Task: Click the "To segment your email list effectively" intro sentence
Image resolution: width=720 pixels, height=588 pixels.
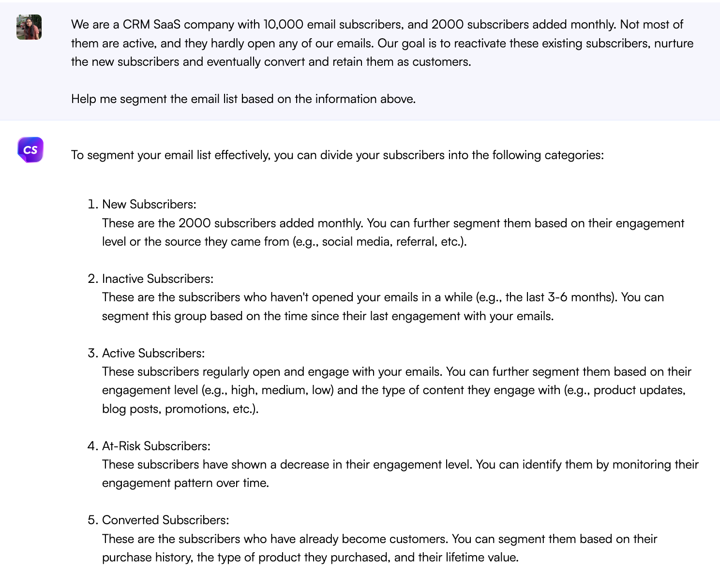Action: (337, 155)
